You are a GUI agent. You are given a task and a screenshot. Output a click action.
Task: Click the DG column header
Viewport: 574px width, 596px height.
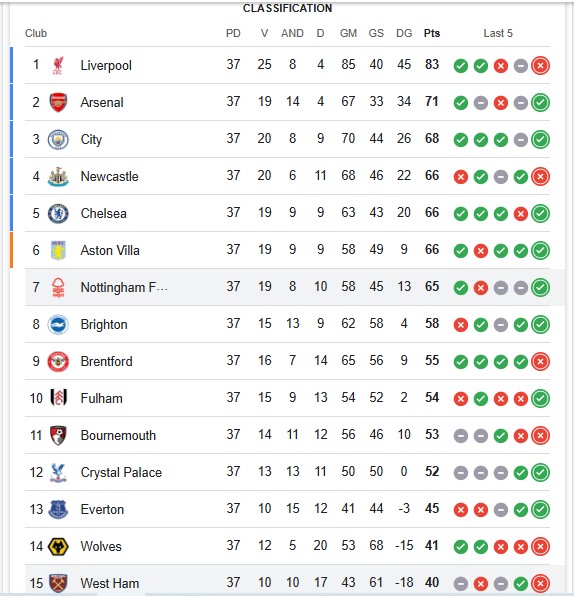[404, 33]
